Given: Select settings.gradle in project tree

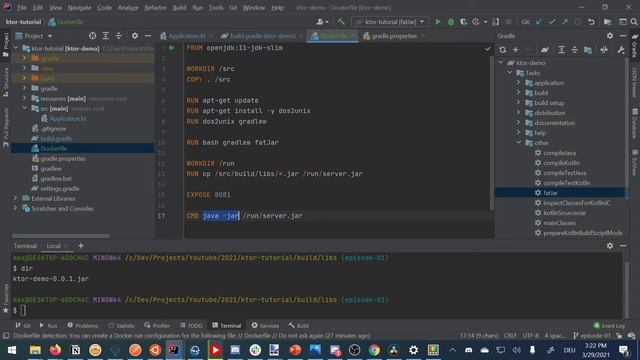Looking at the screenshot, I should click(60, 188).
